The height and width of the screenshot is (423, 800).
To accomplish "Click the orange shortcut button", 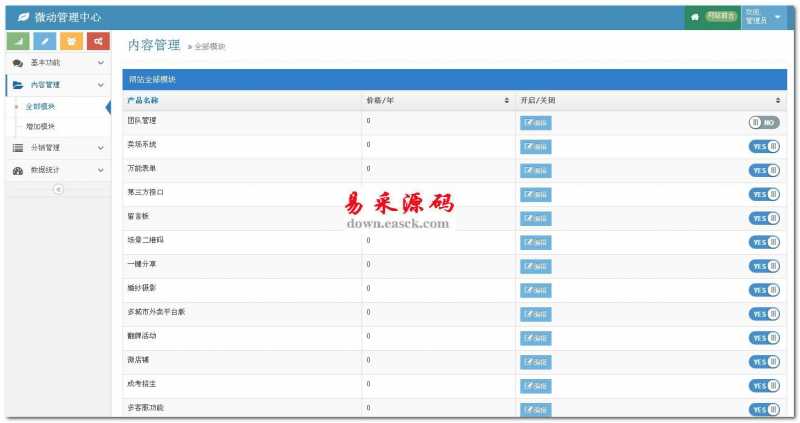I will coord(70,41).
